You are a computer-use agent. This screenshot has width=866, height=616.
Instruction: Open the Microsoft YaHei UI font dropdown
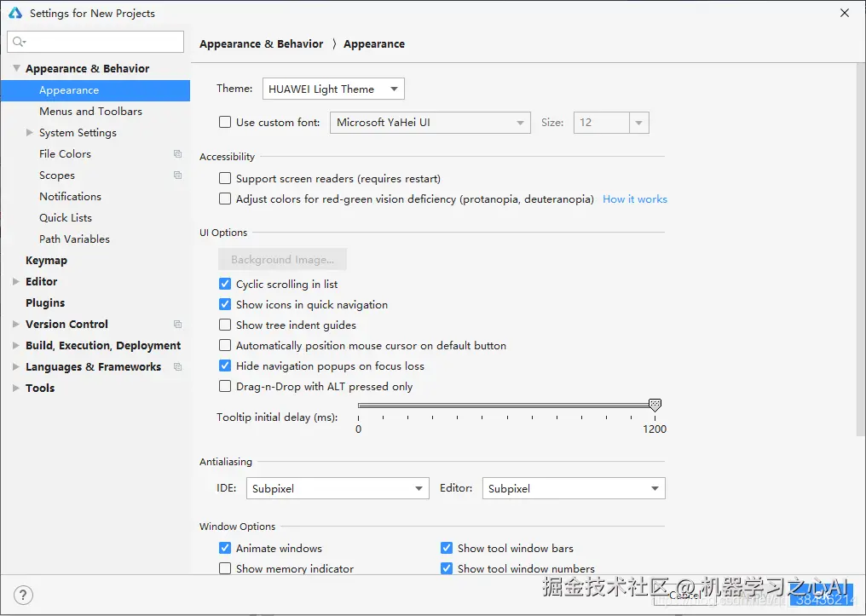click(x=430, y=123)
